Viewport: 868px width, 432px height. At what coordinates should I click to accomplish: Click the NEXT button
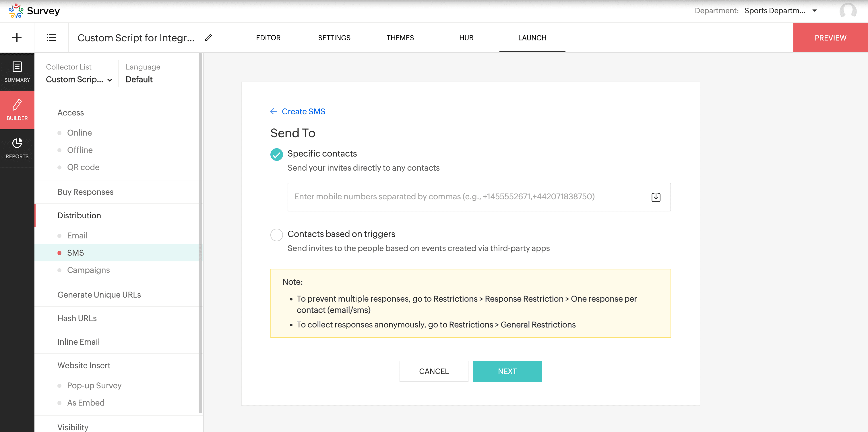point(507,371)
